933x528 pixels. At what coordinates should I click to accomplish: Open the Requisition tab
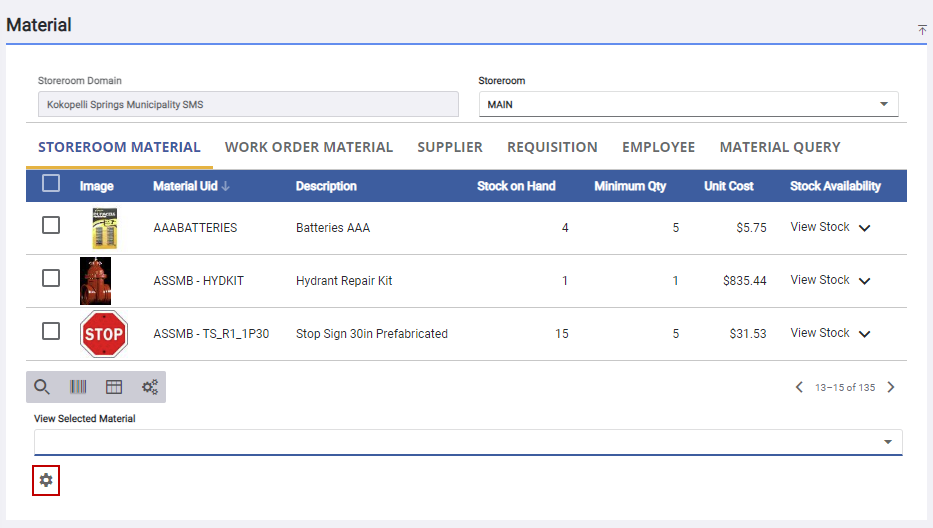click(552, 147)
